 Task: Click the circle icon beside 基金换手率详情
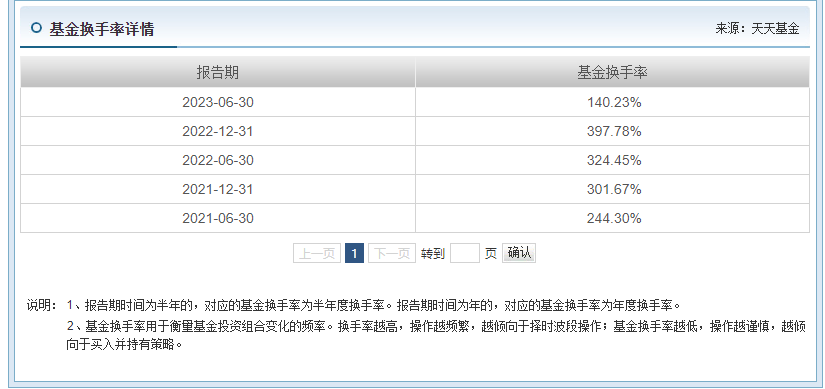click(x=36, y=28)
